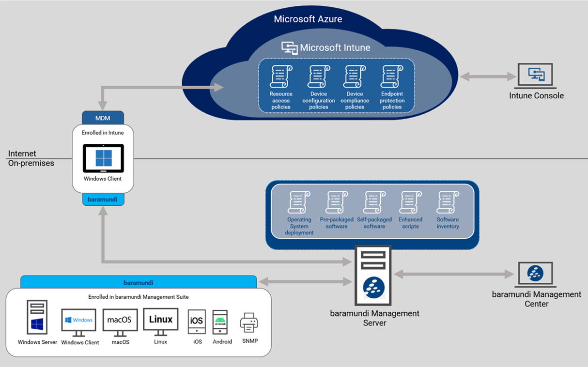This screenshot has height=367, width=588.
Task: Click the Resource access policies label
Action: [x=281, y=101]
